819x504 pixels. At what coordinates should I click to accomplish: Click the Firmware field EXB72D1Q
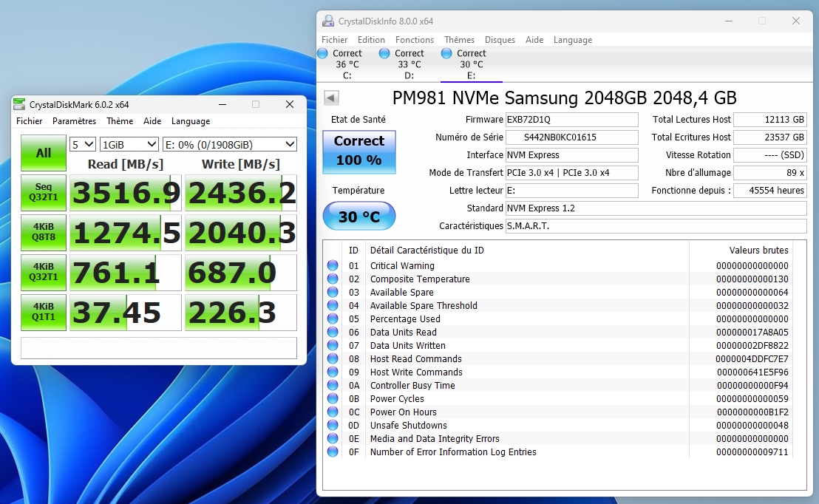(x=572, y=120)
